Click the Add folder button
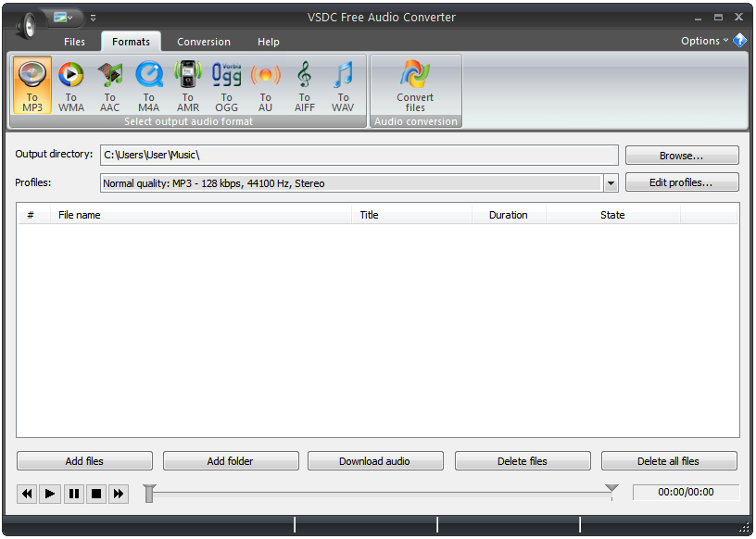Screen dimensions: 756x539 tap(231, 461)
